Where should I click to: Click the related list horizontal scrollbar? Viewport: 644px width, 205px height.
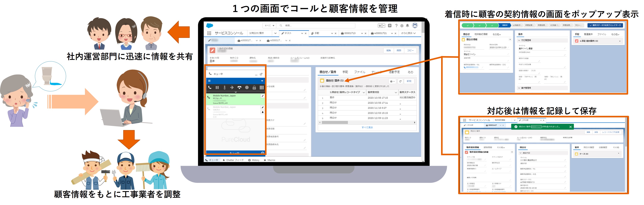(x=335, y=122)
